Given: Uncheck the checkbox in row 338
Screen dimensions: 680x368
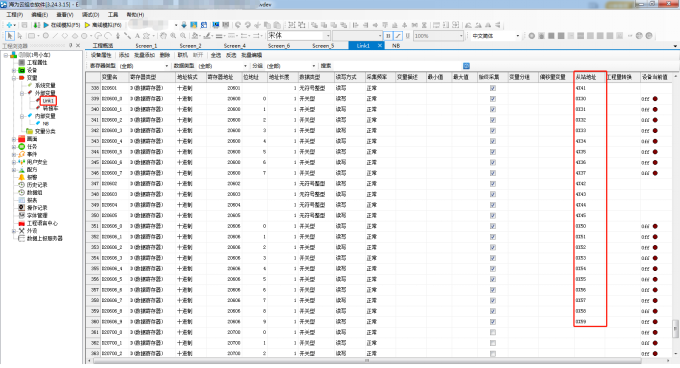Looking at the screenshot, I should pos(493,88).
